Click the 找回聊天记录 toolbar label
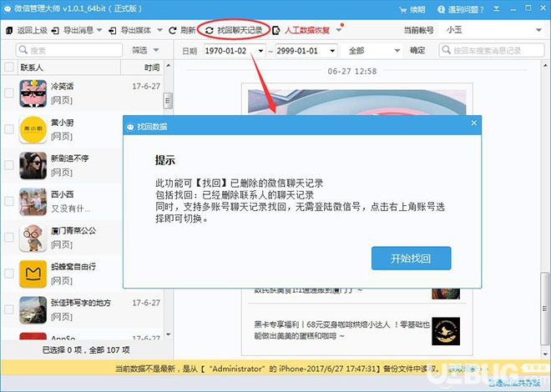The width and height of the screenshot is (551, 392). pos(240,31)
